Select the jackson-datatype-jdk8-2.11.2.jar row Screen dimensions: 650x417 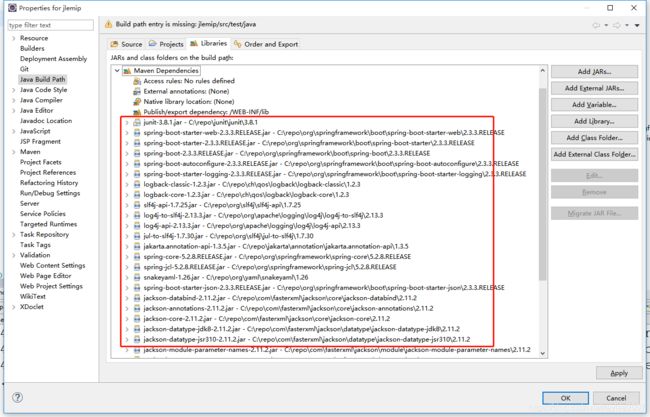tap(301, 329)
